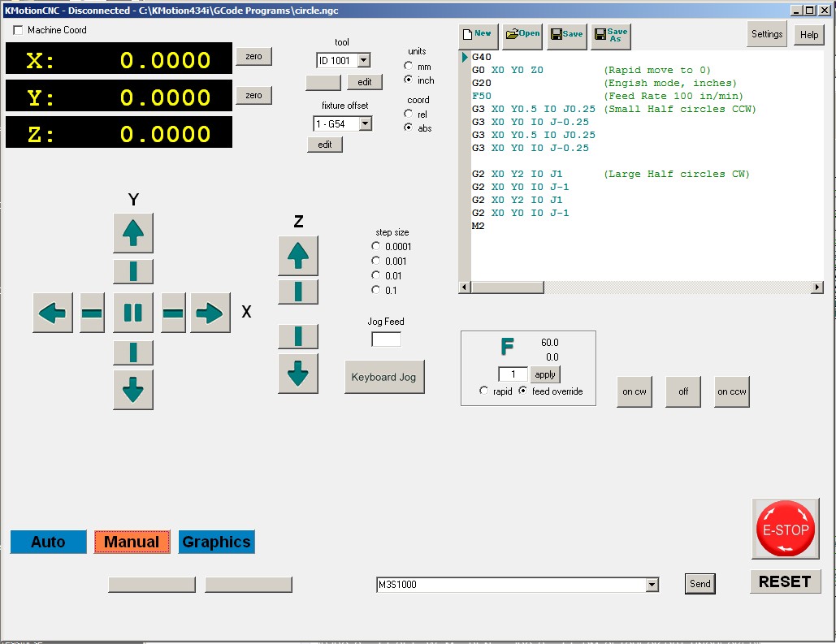Select mm units radio button
The image size is (836, 644).
[409, 67]
